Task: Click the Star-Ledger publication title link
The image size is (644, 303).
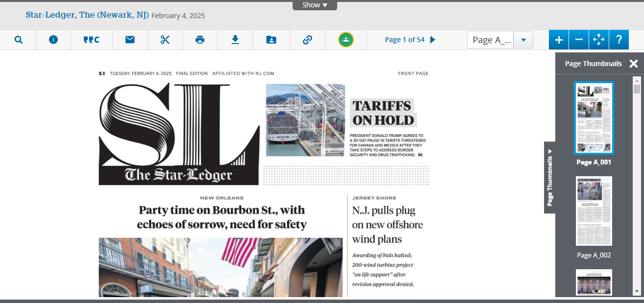Action: pyautogui.click(x=87, y=15)
